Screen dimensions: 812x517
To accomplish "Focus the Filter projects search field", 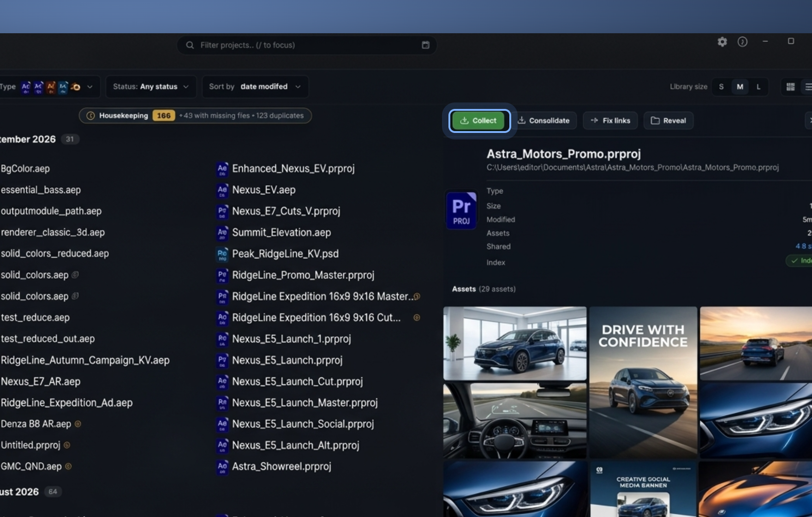I will 307,45.
